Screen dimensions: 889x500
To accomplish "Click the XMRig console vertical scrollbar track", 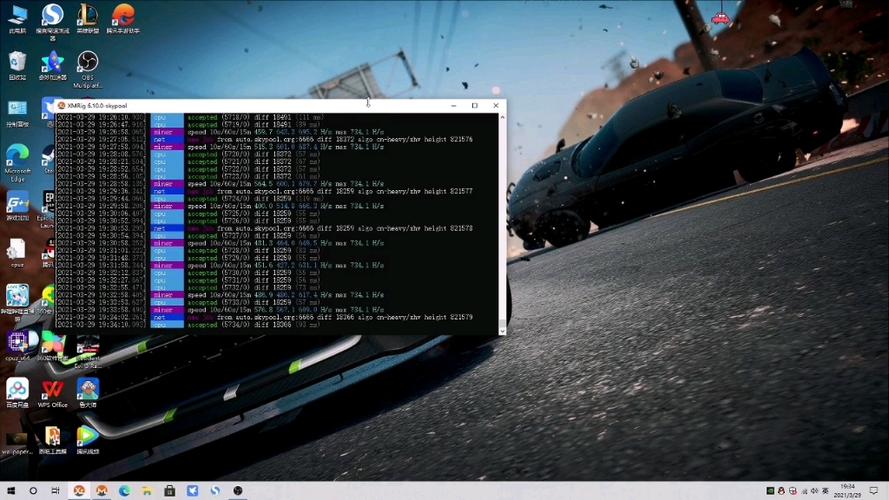I will tap(502, 223).
